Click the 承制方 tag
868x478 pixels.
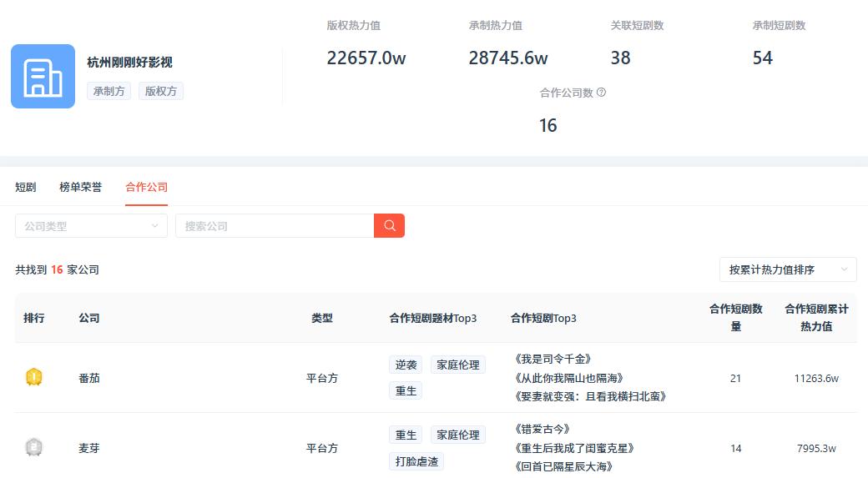tap(108, 91)
